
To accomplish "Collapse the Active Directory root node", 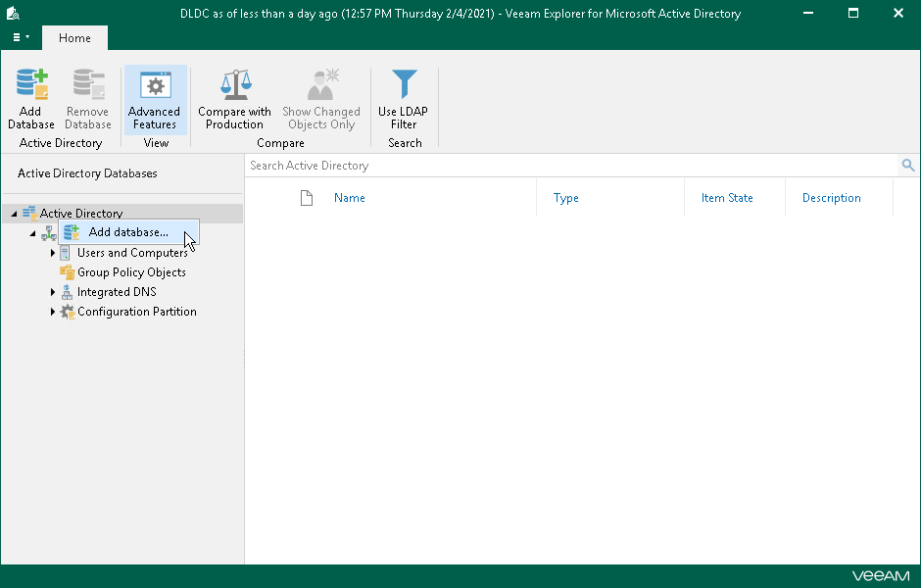I will pyautogui.click(x=15, y=214).
